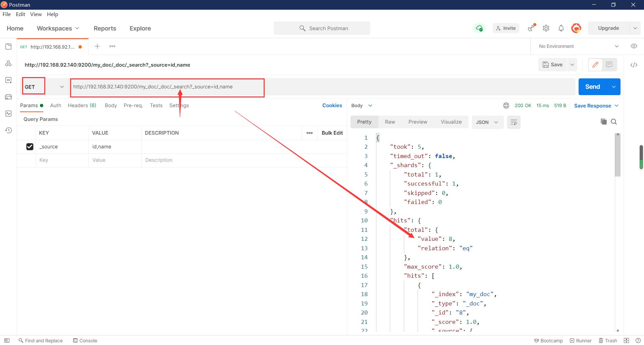The height and width of the screenshot is (345, 644).
Task: Expand the Send button options arrow
Action: point(613,87)
